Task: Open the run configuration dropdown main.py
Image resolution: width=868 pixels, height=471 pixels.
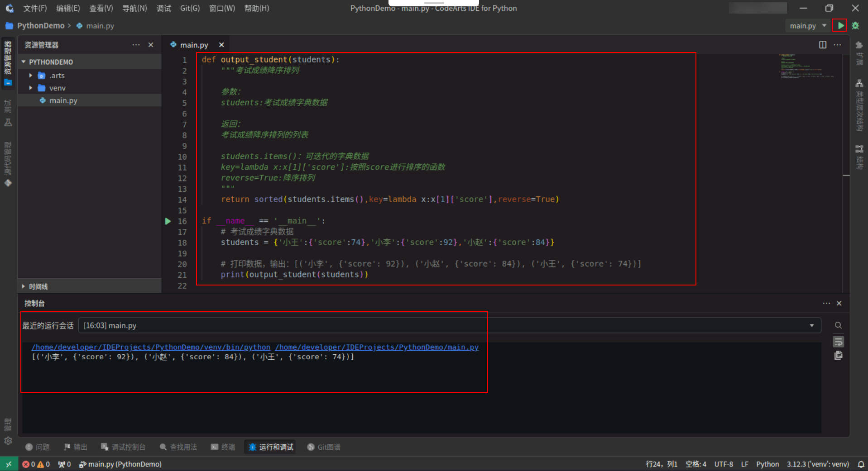Action: [808, 26]
